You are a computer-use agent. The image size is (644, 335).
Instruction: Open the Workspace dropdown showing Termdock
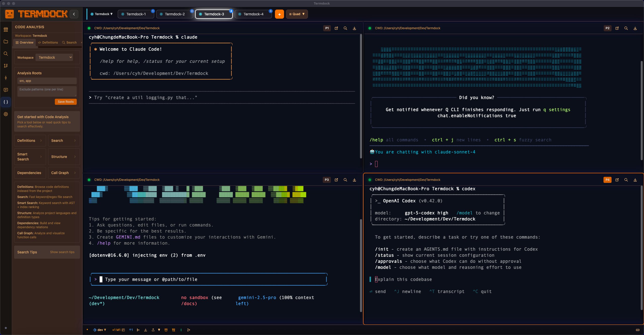coord(54,57)
